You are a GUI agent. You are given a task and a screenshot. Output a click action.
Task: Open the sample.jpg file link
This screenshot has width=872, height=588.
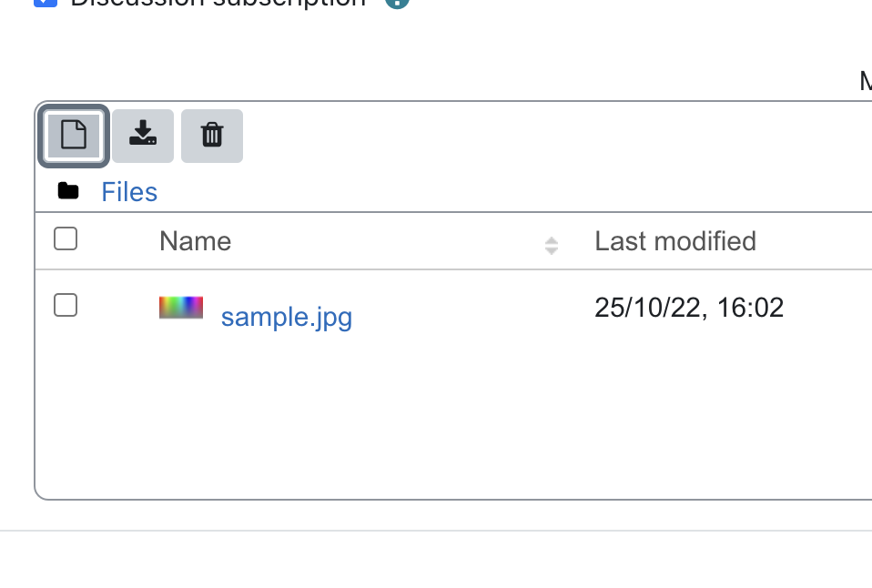tap(287, 317)
